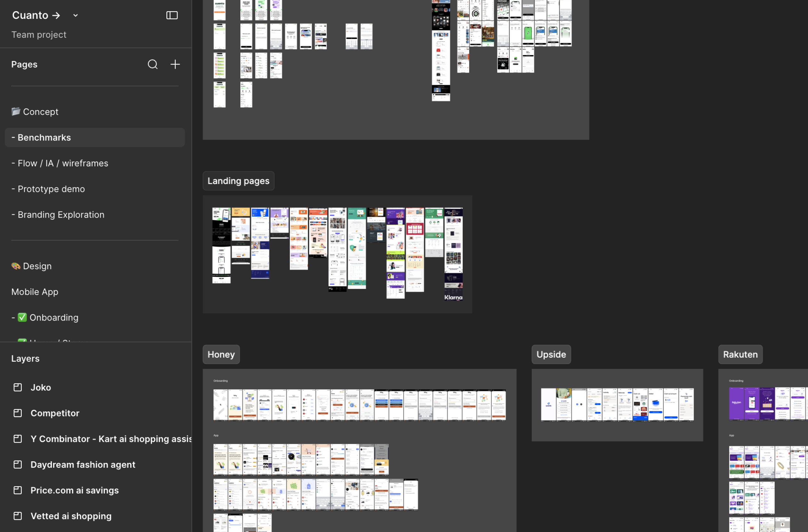Click the folder emoji next to Concept
The height and width of the screenshot is (532, 808).
(16, 111)
